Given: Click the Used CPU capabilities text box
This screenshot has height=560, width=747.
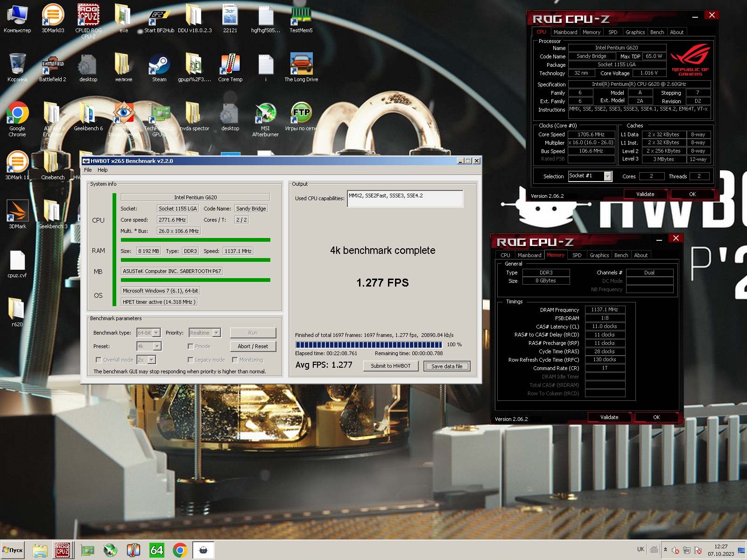Looking at the screenshot, I should point(405,198).
